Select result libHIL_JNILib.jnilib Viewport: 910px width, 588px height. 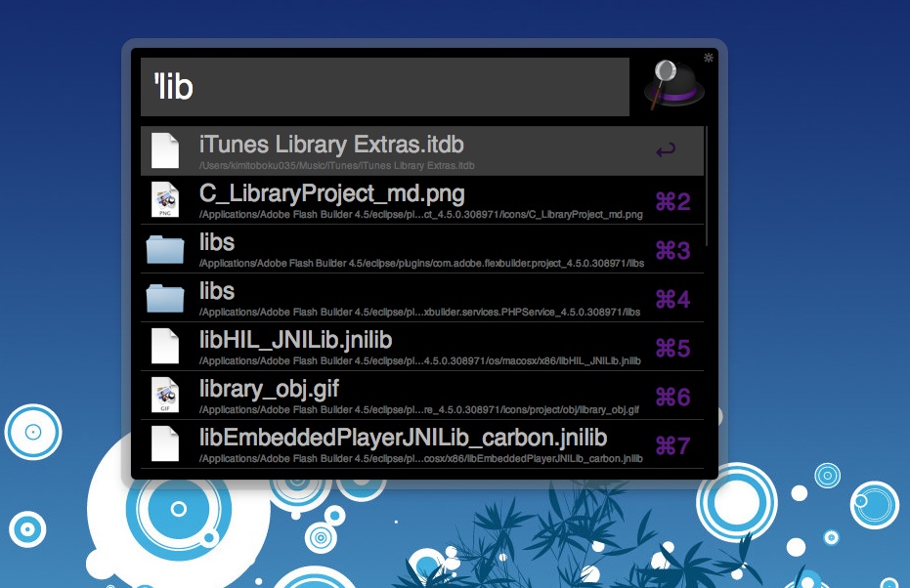pos(422,346)
